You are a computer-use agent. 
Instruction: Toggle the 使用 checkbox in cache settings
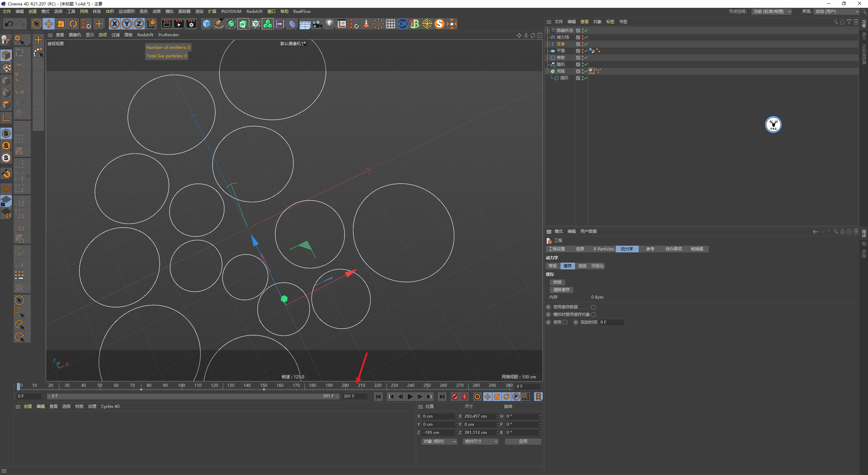pyautogui.click(x=565, y=322)
